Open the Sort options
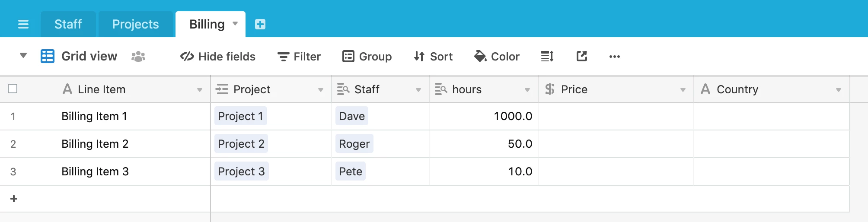This screenshot has height=222, width=868. point(433,57)
